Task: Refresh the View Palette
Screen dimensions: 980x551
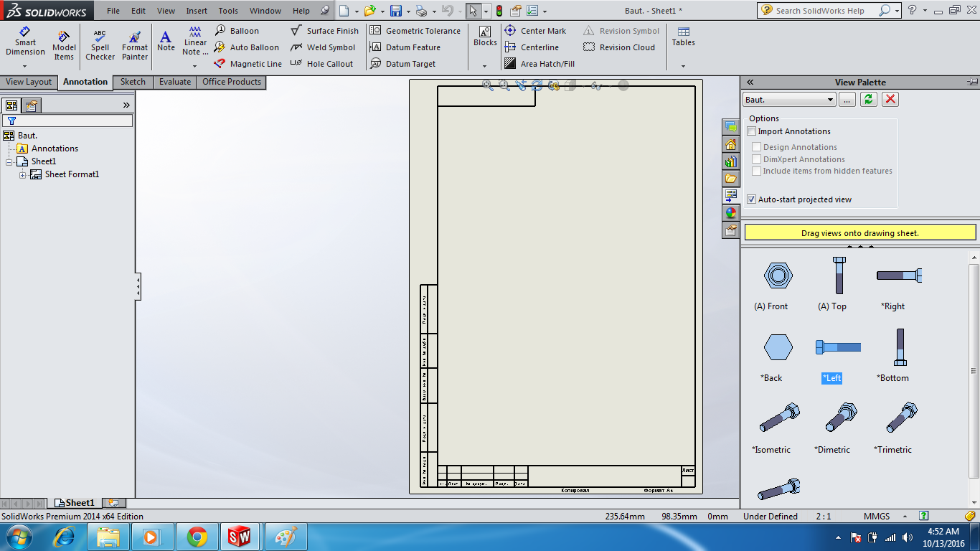Action: (x=869, y=100)
